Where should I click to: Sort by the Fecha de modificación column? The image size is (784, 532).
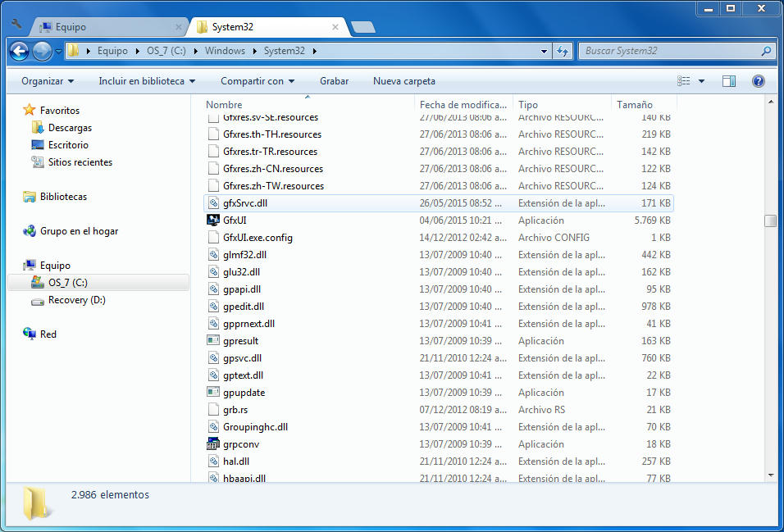[x=464, y=104]
